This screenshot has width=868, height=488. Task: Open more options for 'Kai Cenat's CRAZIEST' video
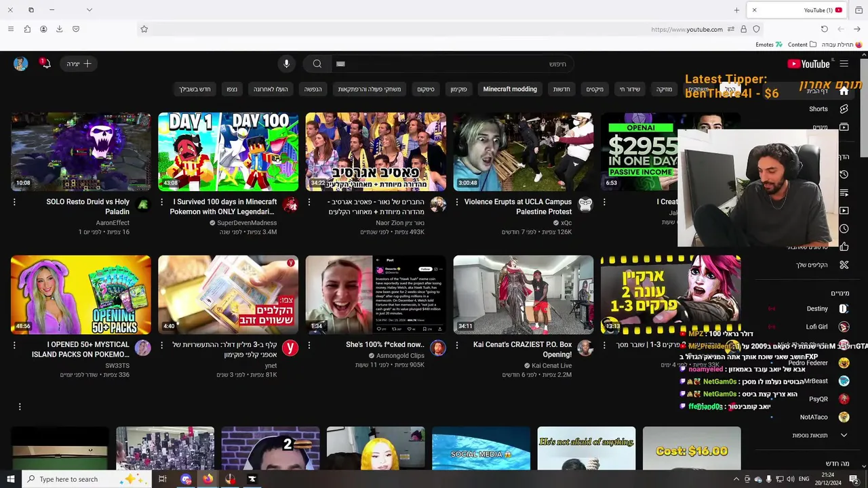456,345
